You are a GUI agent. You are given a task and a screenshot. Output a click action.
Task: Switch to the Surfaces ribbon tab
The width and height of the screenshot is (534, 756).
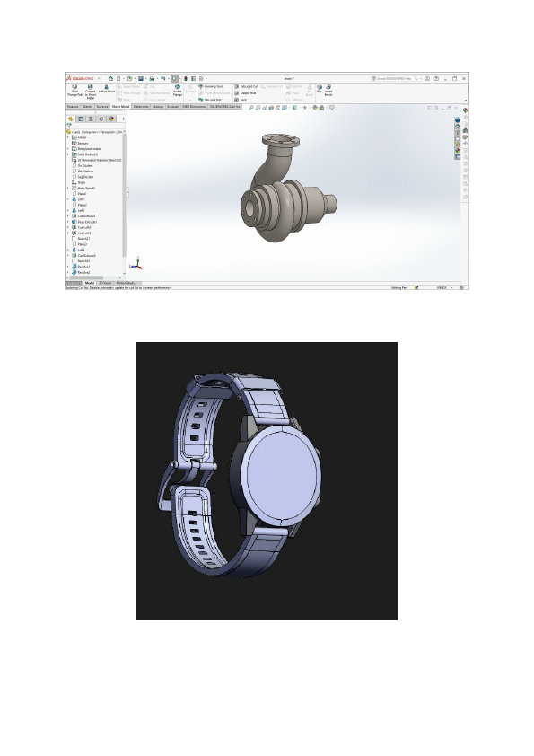coord(102,107)
